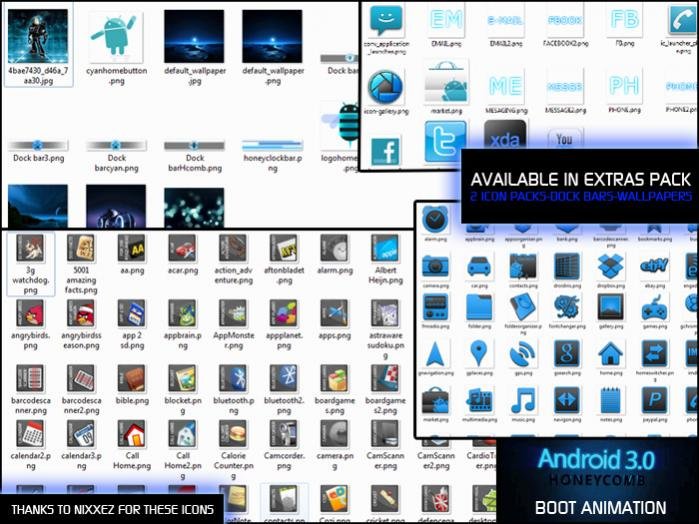Select the blue camera.png icon

pos(436,267)
